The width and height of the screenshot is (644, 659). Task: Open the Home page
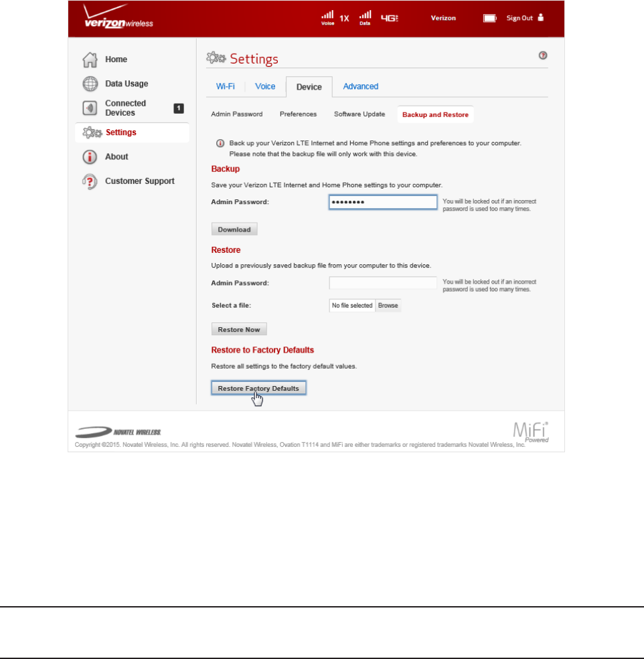pyautogui.click(x=116, y=60)
